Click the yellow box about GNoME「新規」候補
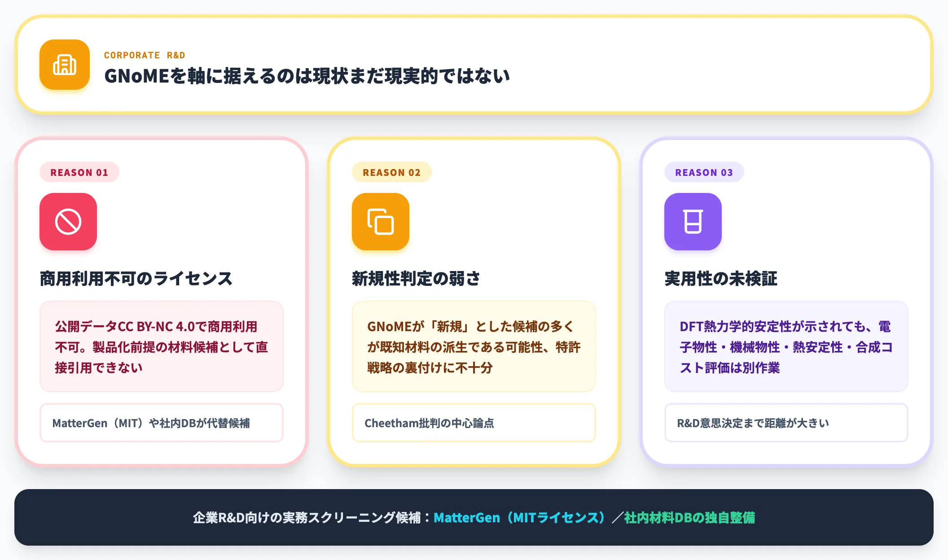Screen dimensions: 948x560 [474, 346]
